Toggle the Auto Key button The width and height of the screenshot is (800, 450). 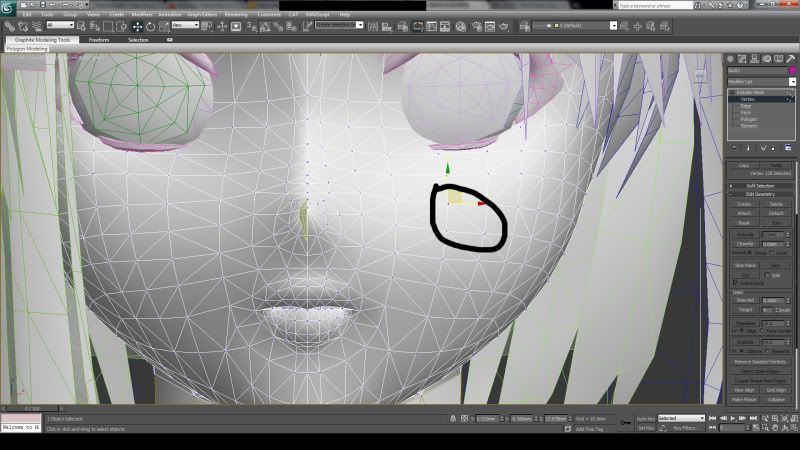coord(646,418)
